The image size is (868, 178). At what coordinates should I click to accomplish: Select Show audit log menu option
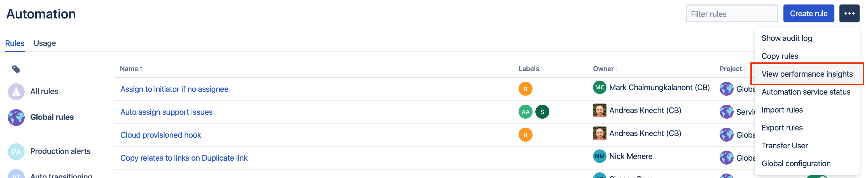pos(787,38)
